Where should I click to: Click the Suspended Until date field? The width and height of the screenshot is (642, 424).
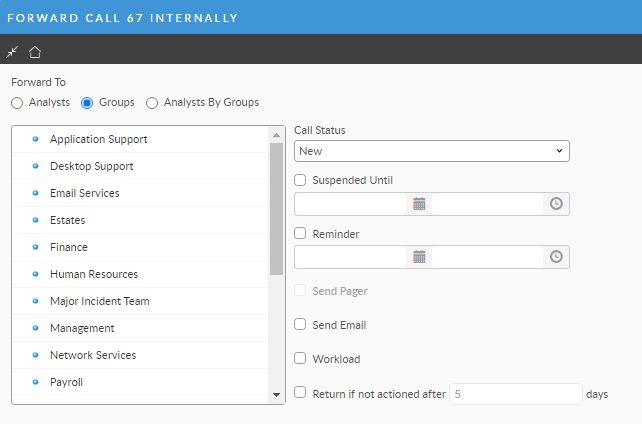(350, 203)
